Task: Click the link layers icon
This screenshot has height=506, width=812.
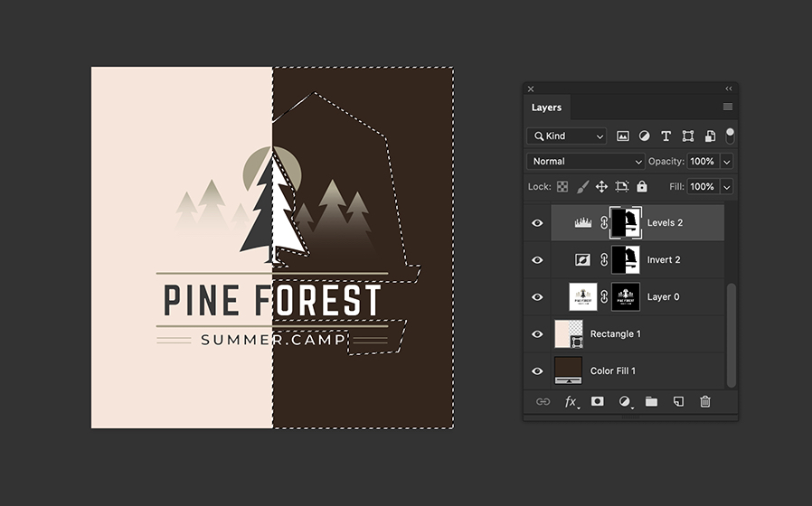Action: click(x=543, y=402)
